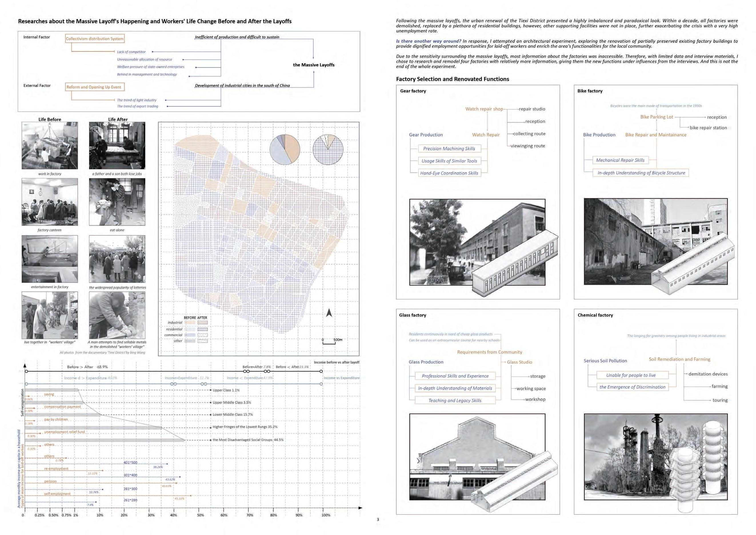Click the 500m scale bar
Screen dimensions: 756x535
329,343
